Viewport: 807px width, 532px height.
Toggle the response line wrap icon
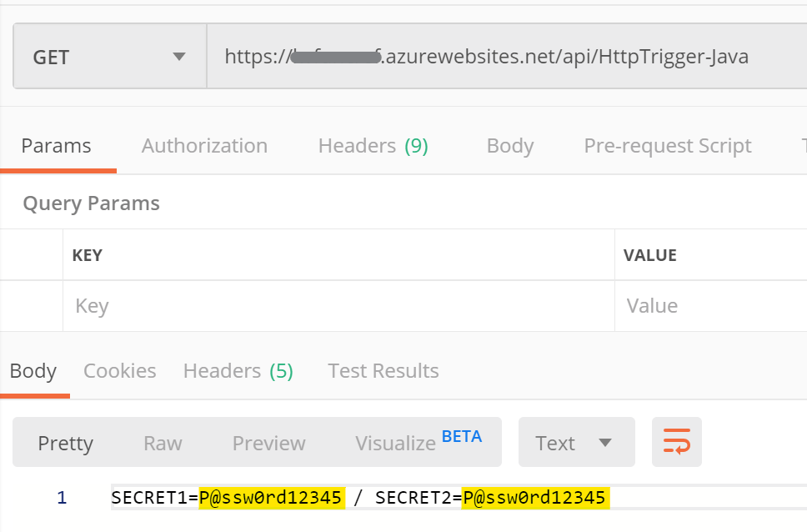[676, 442]
